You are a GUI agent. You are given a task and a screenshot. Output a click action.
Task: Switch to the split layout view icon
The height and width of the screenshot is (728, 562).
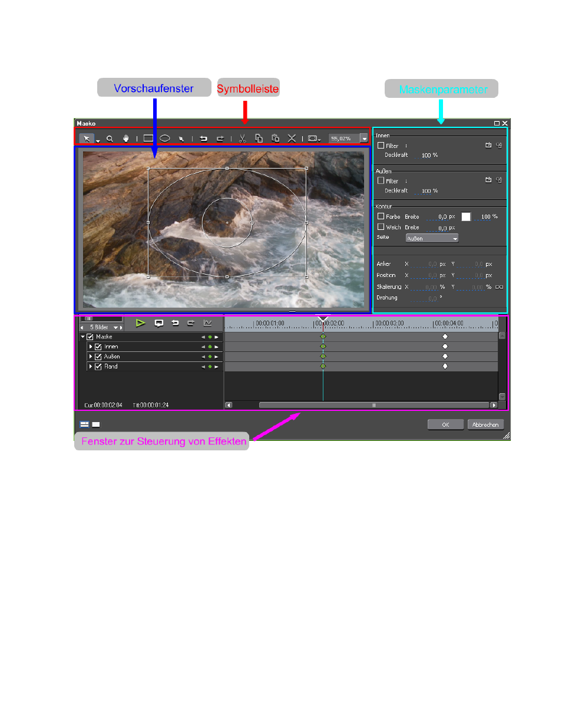(x=84, y=424)
